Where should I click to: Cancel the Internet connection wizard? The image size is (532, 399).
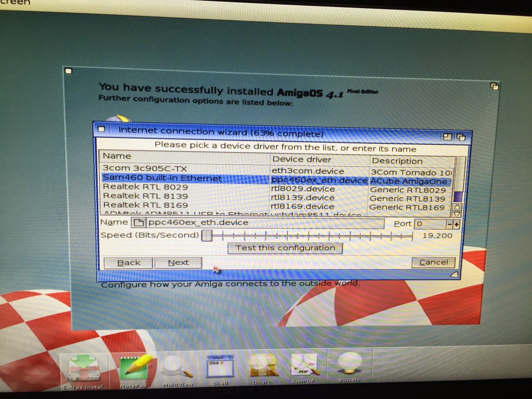point(433,262)
